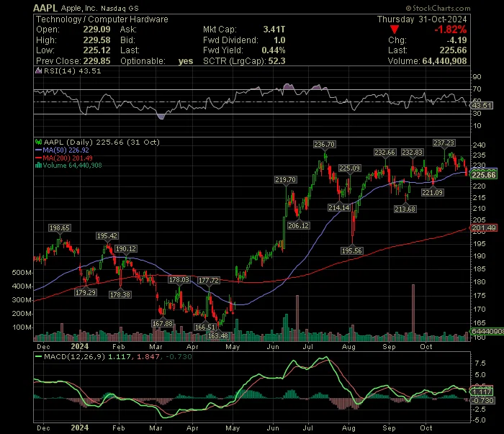Click the StockCharts.com copyright text

click(438, 9)
